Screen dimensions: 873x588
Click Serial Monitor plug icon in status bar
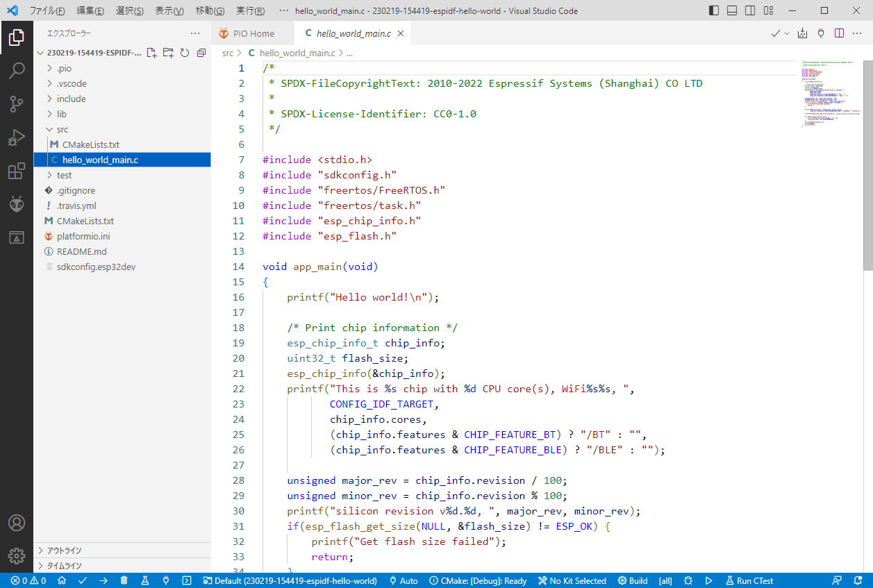(166, 580)
